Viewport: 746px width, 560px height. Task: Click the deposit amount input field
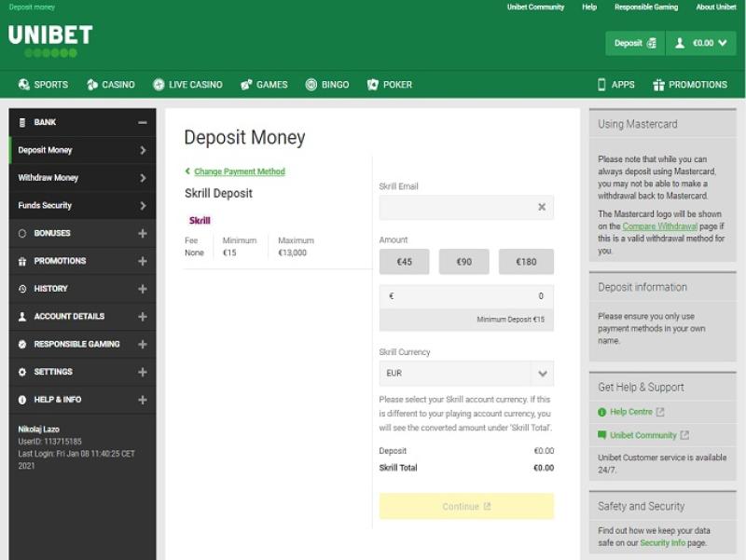coord(466,296)
